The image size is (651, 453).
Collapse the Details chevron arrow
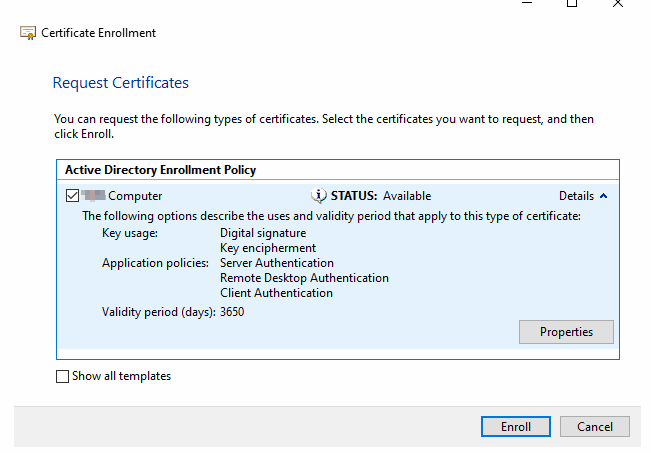coord(603,196)
